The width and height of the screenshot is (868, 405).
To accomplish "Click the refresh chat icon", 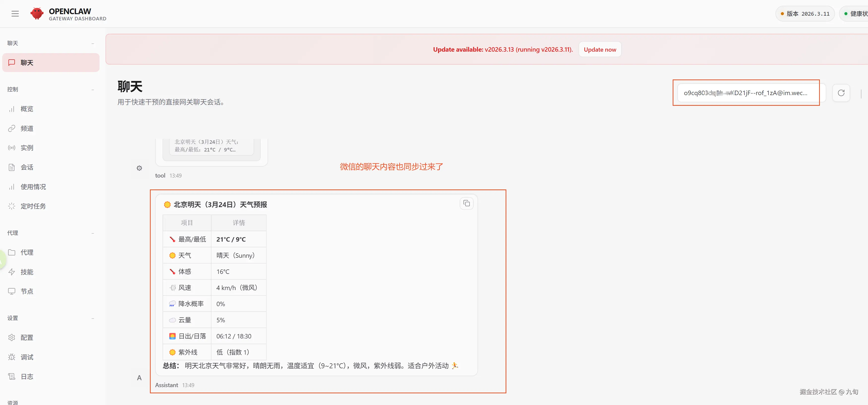I will click(841, 93).
